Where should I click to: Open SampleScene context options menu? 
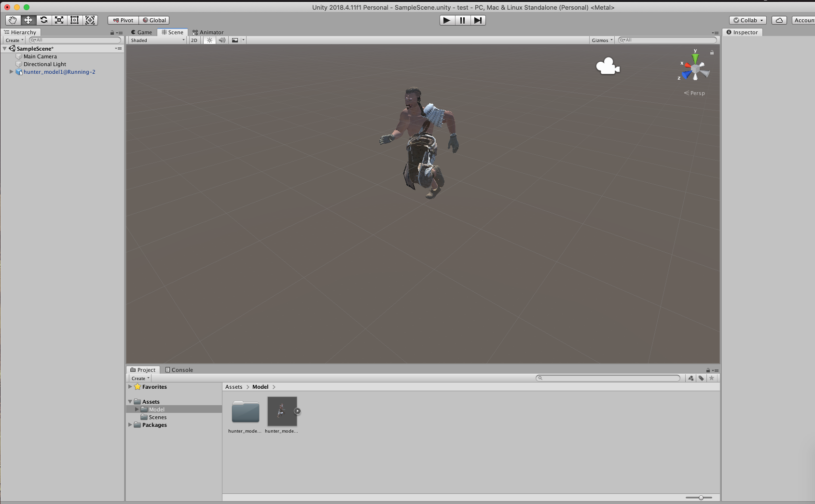118,48
